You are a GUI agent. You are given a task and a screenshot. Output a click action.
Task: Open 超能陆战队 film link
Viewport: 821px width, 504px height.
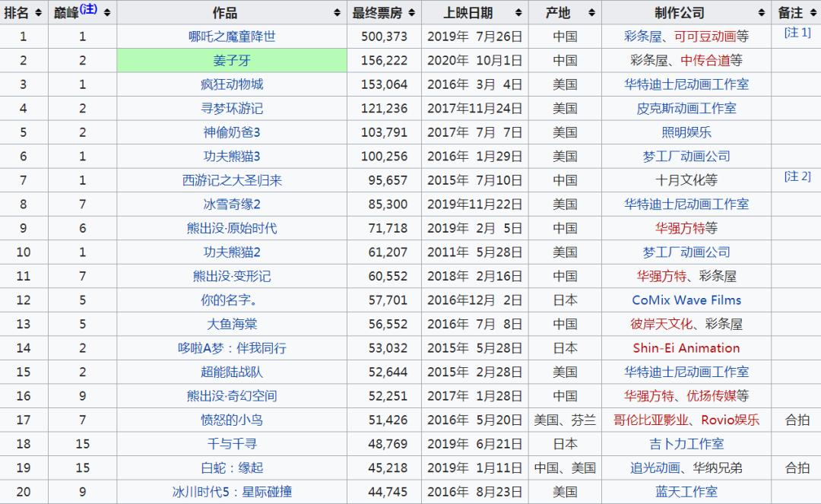(232, 372)
